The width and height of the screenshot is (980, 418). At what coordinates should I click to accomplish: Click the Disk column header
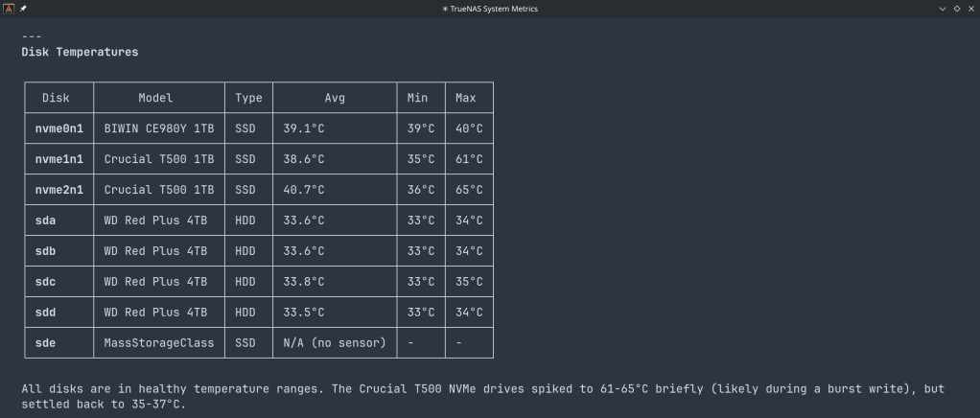coord(57,98)
